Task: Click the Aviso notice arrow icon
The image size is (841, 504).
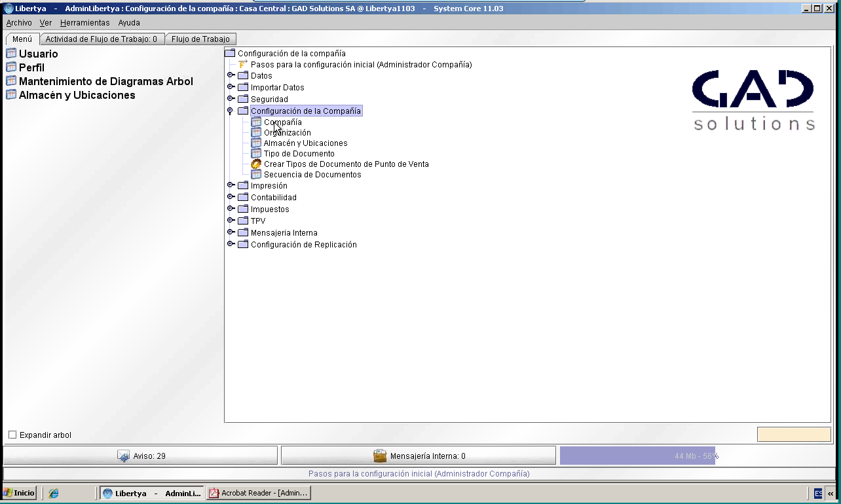Action: (x=124, y=456)
